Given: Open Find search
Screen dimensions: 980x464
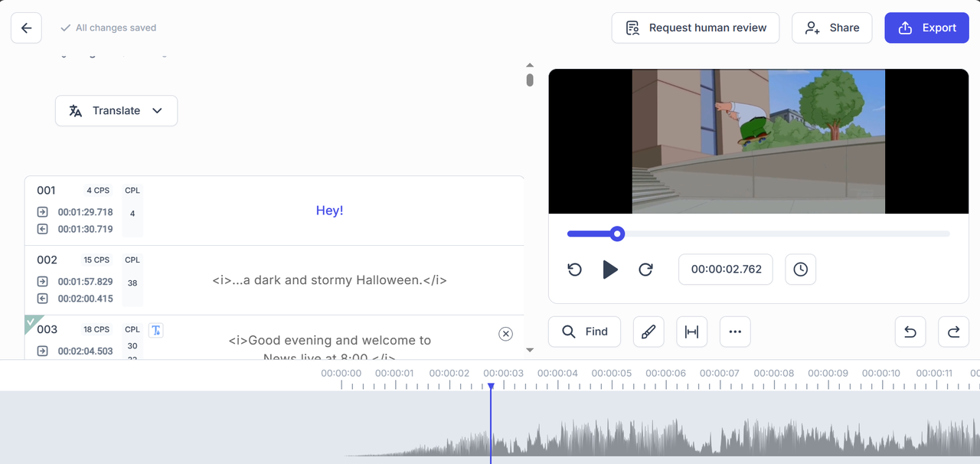Looking at the screenshot, I should click(x=584, y=332).
